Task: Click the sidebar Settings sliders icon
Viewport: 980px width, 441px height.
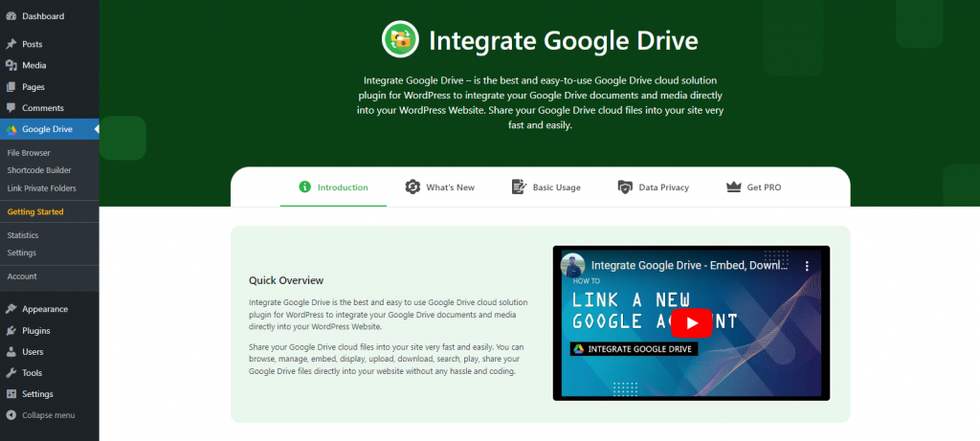Action: (x=11, y=394)
